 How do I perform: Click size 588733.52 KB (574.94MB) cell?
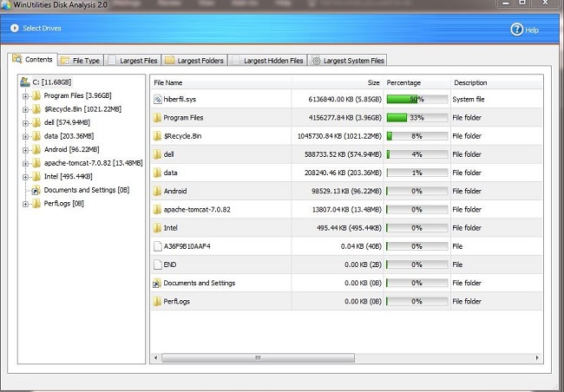[343, 154]
